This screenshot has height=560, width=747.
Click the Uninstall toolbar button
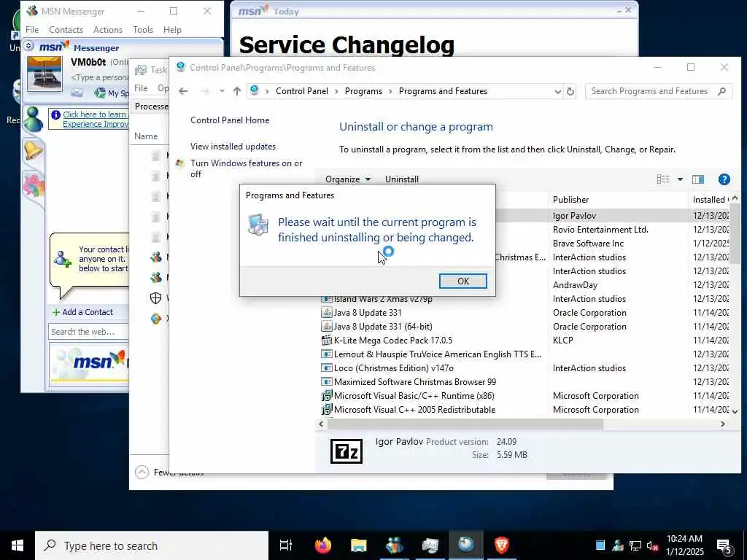[402, 179]
